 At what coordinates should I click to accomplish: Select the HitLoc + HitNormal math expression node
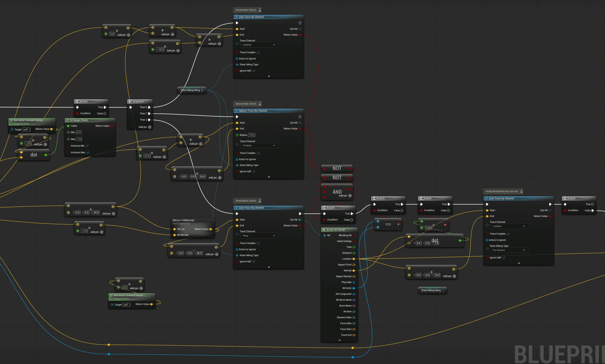(x=183, y=220)
